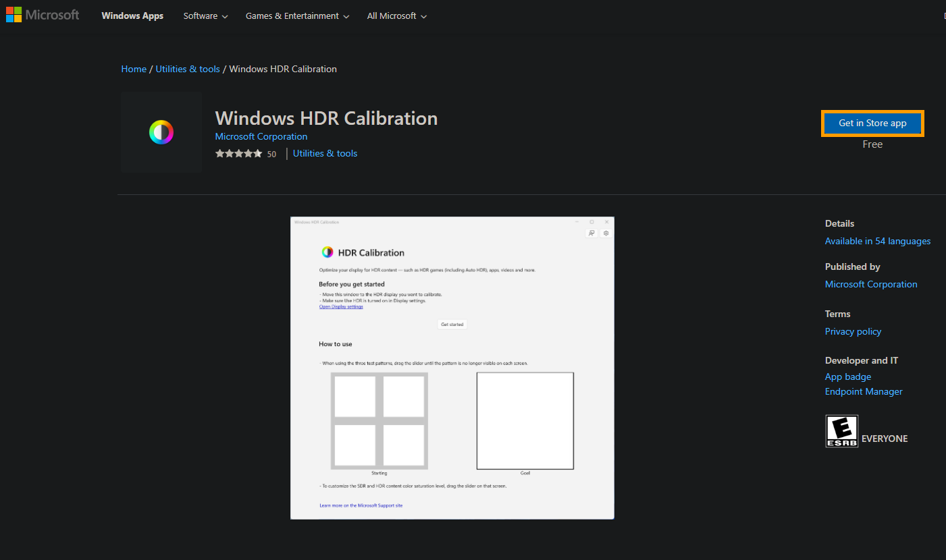Screen dimensions: 946x560
Task: Click the Terms section heading
Action: (837, 314)
